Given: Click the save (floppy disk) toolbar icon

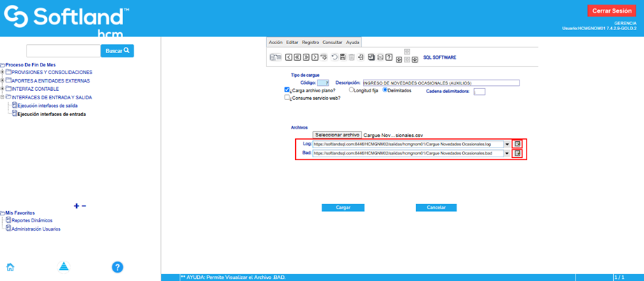Looking at the screenshot, I should (343, 57).
